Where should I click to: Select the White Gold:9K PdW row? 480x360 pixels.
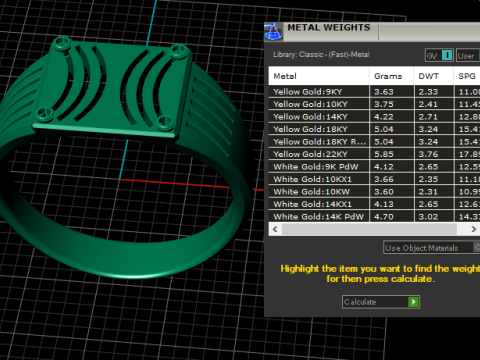pos(374,167)
